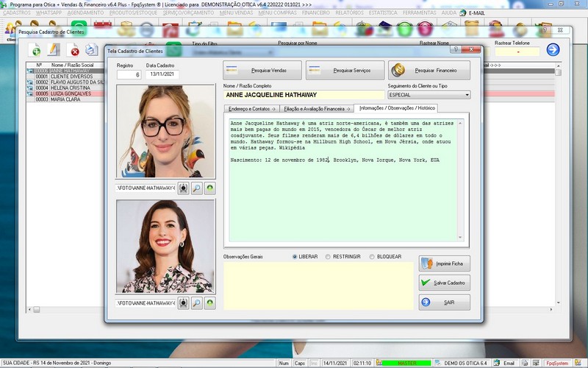Image resolution: width=588 pixels, height=368 pixels.
Task: Click the photo icon beside row 00002 FLÁVIO
Action: 30,82
